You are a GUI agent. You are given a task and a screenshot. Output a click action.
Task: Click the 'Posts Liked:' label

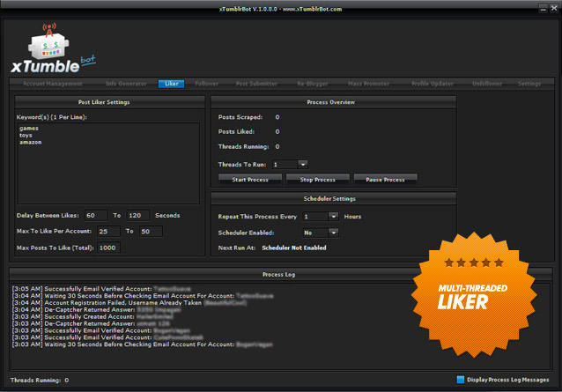click(236, 132)
